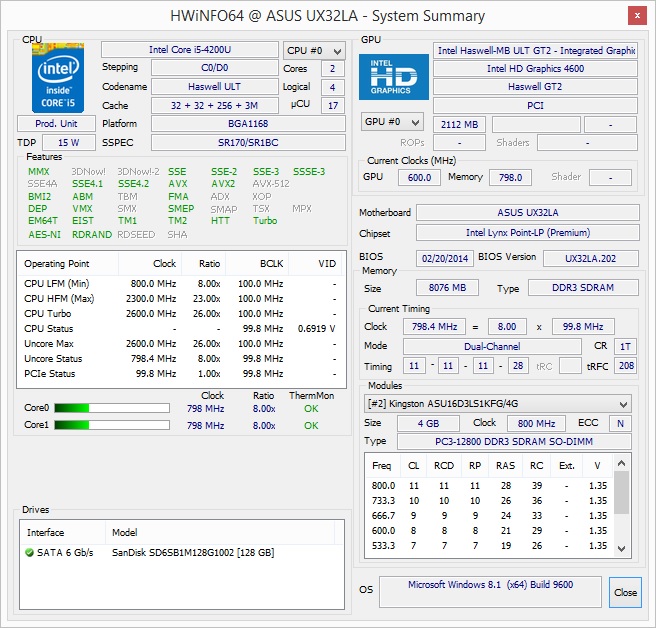Click the AVX2 feature label

[223, 184]
